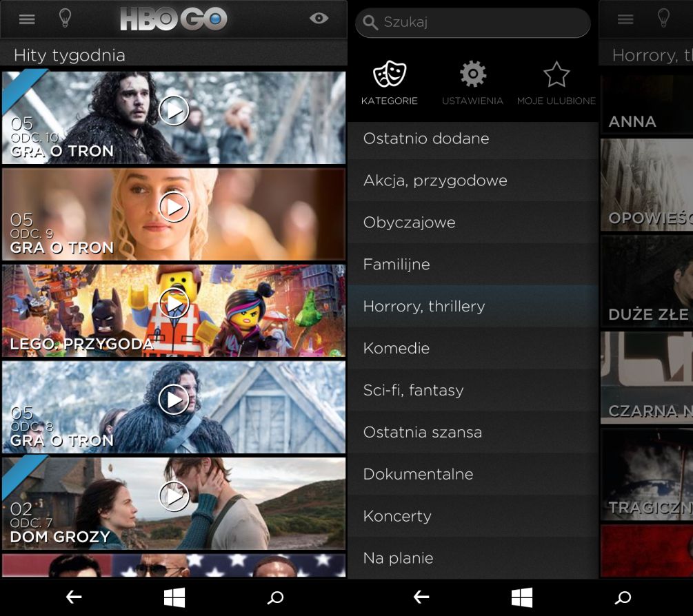The image size is (693, 616).
Task: Open the partially visible flag thumbnail below Dom Grozy
Action: [174, 566]
